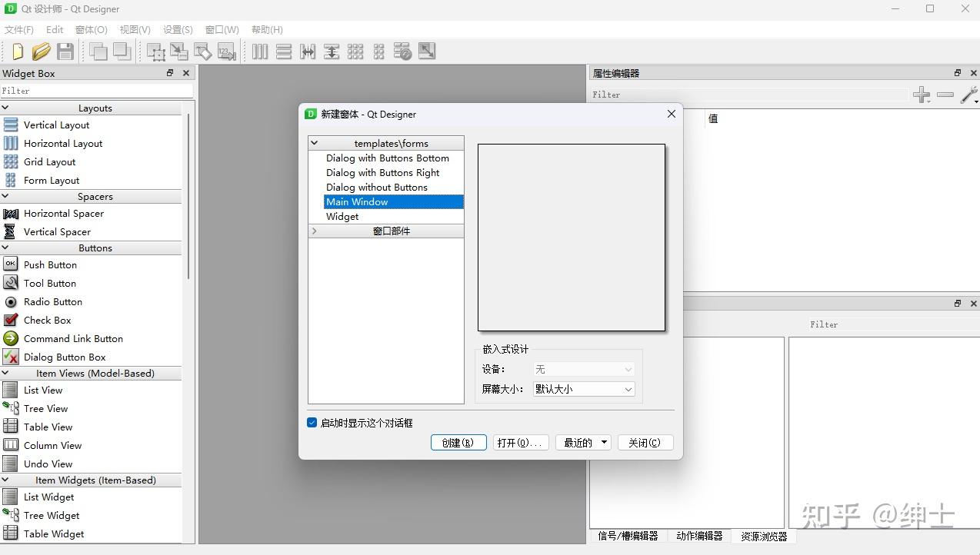
Task: Click the Lay Out Vertically toolbar icon
Action: tap(284, 51)
